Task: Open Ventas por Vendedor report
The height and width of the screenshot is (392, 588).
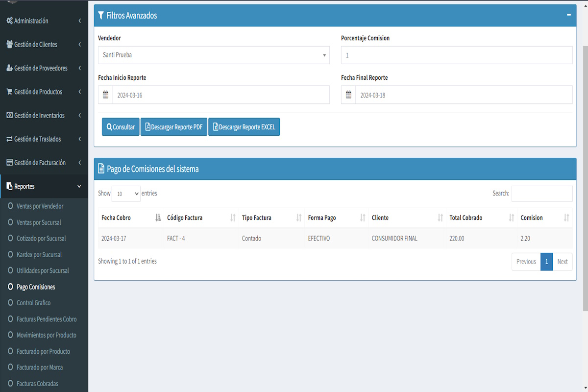Action: (x=40, y=206)
